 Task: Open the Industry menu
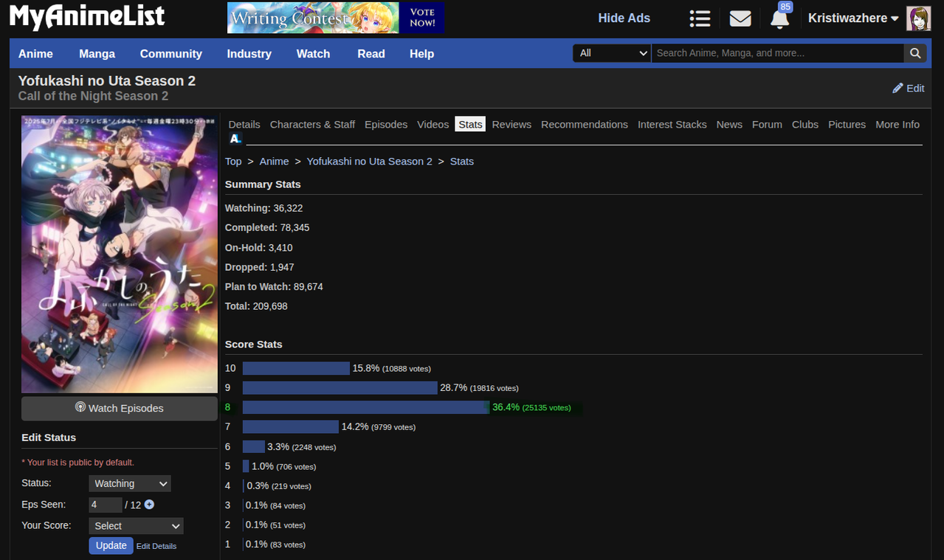(249, 54)
